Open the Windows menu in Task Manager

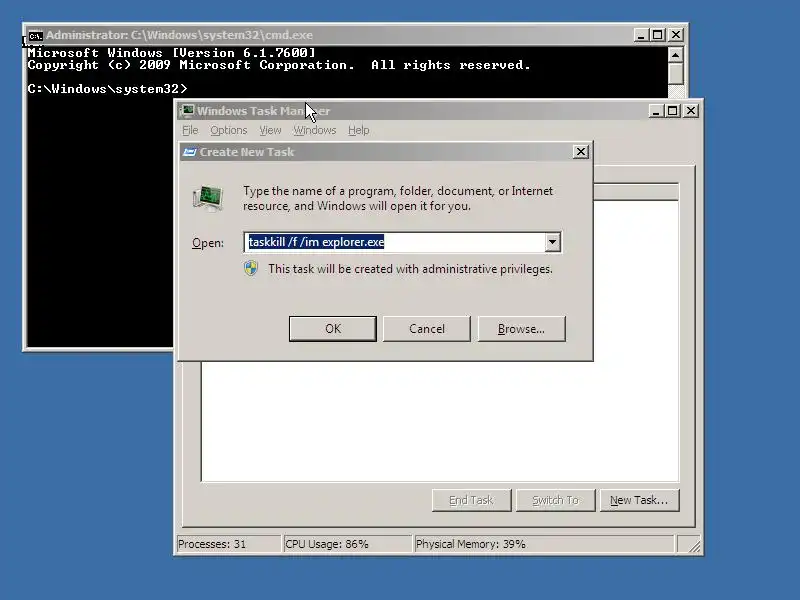click(x=314, y=130)
